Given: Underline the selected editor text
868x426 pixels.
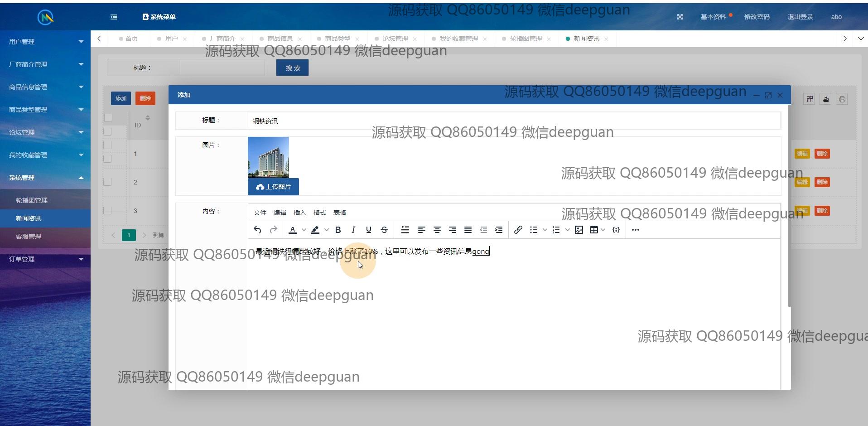Looking at the screenshot, I should point(369,230).
